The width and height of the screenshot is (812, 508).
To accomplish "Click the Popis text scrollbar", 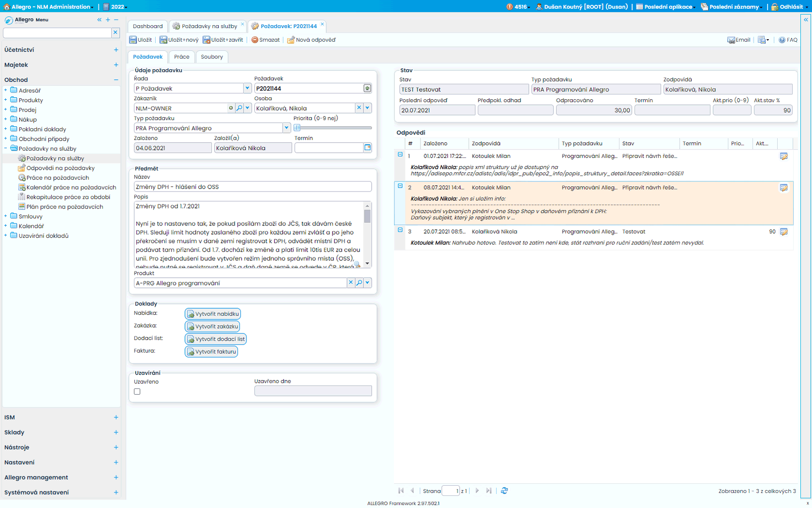I will click(367, 235).
